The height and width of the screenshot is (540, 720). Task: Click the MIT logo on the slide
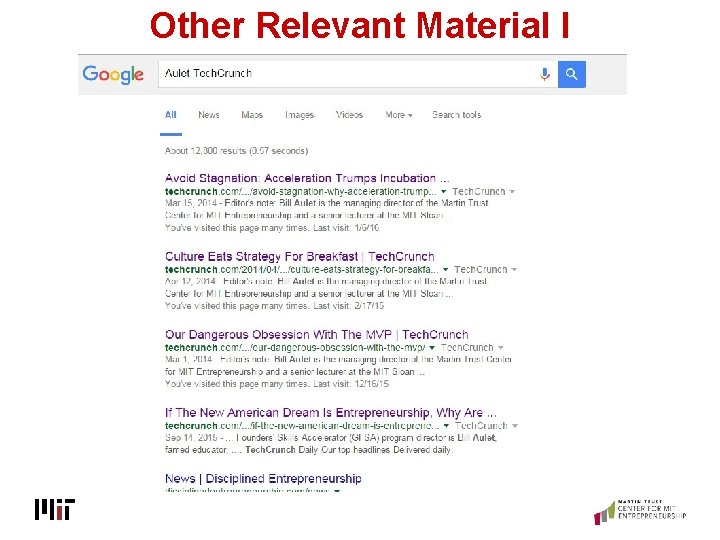click(55, 509)
